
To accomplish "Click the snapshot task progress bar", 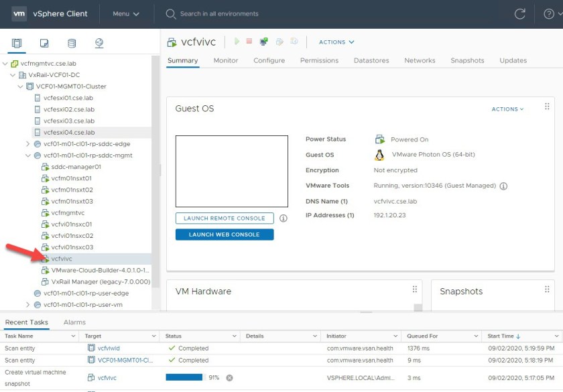I will (184, 378).
